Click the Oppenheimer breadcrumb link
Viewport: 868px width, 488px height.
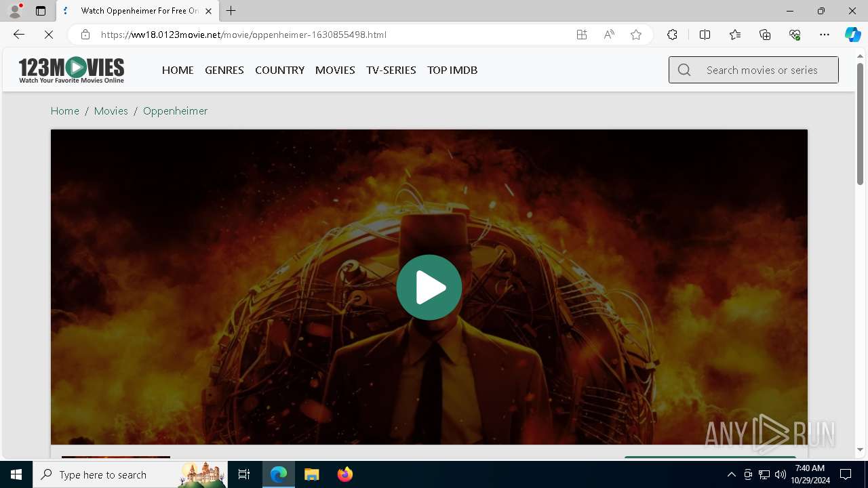pyautogui.click(x=175, y=110)
